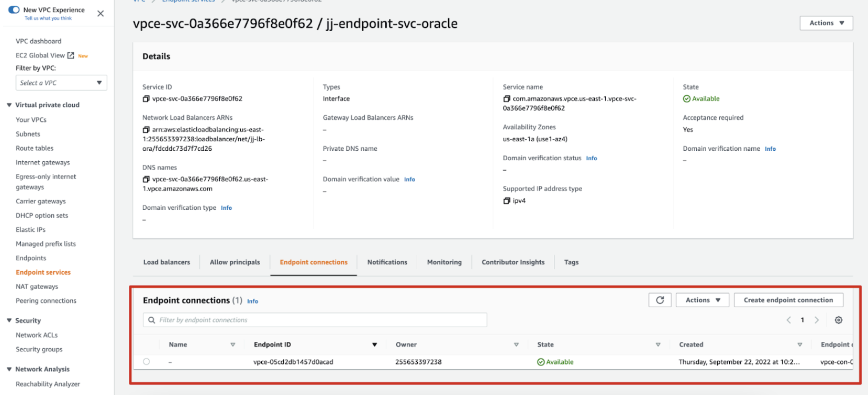
Task: Switch to the Allow principals tab
Action: [x=235, y=262]
